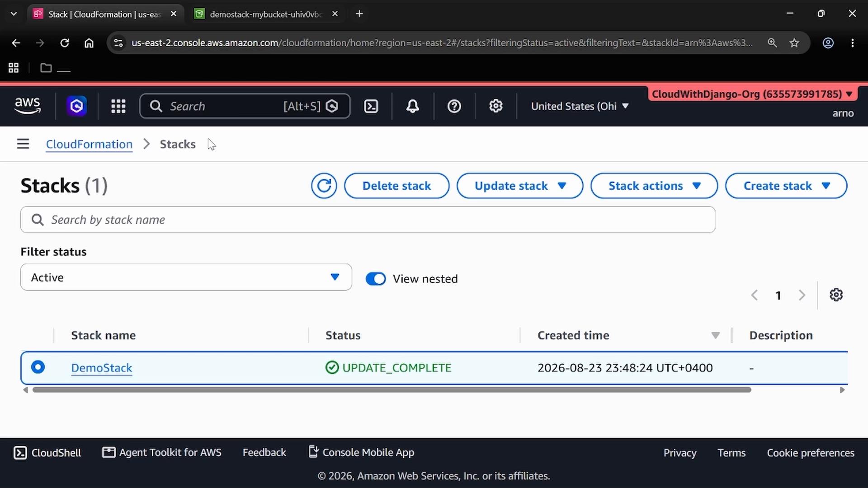The width and height of the screenshot is (868, 488).
Task: Open browser three-dot menu
Action: click(x=853, y=43)
